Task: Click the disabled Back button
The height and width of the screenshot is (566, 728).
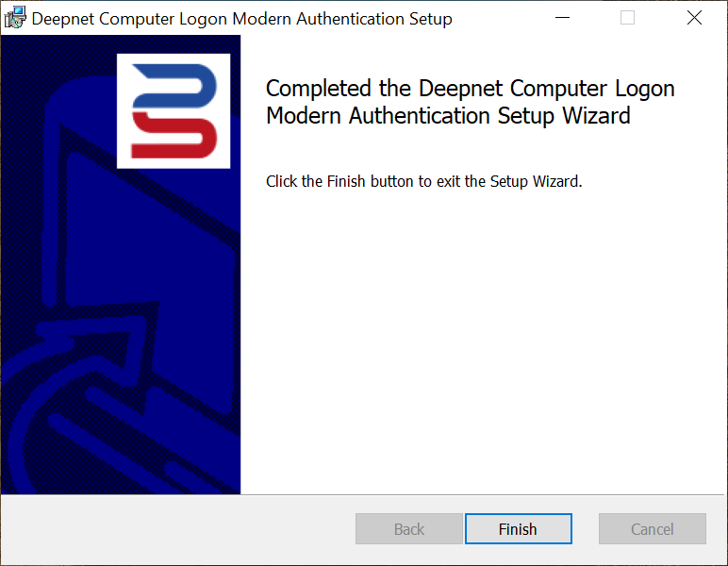Action: (x=408, y=529)
